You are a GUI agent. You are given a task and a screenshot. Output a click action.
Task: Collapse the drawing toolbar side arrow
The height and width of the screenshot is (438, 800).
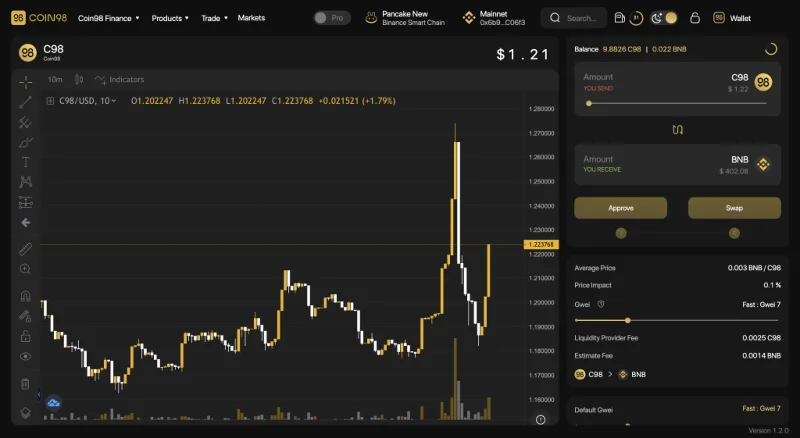[x=39, y=394]
